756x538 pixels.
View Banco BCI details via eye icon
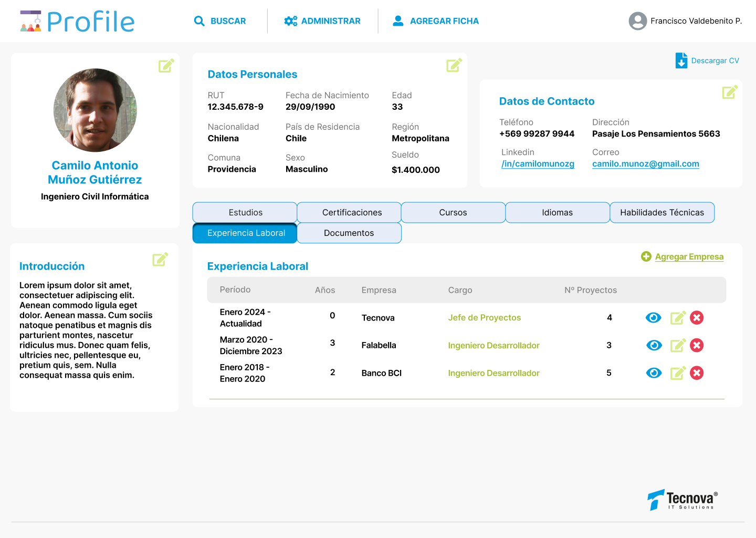point(653,373)
